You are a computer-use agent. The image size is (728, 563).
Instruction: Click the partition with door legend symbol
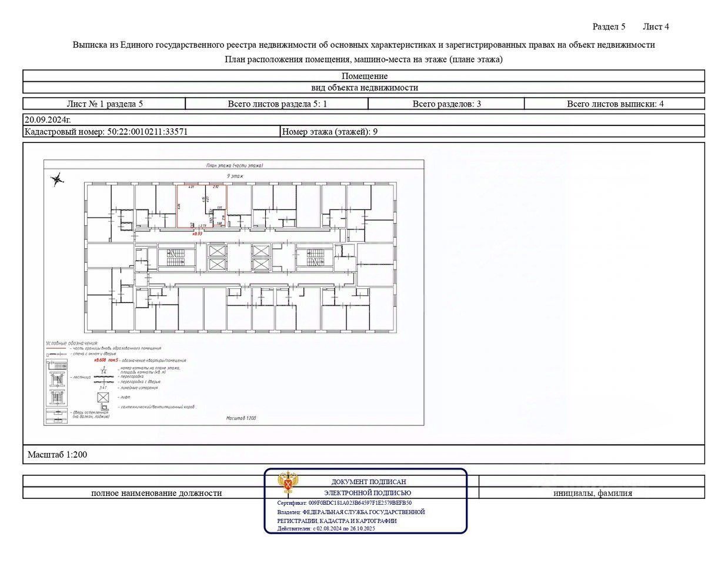point(103,382)
